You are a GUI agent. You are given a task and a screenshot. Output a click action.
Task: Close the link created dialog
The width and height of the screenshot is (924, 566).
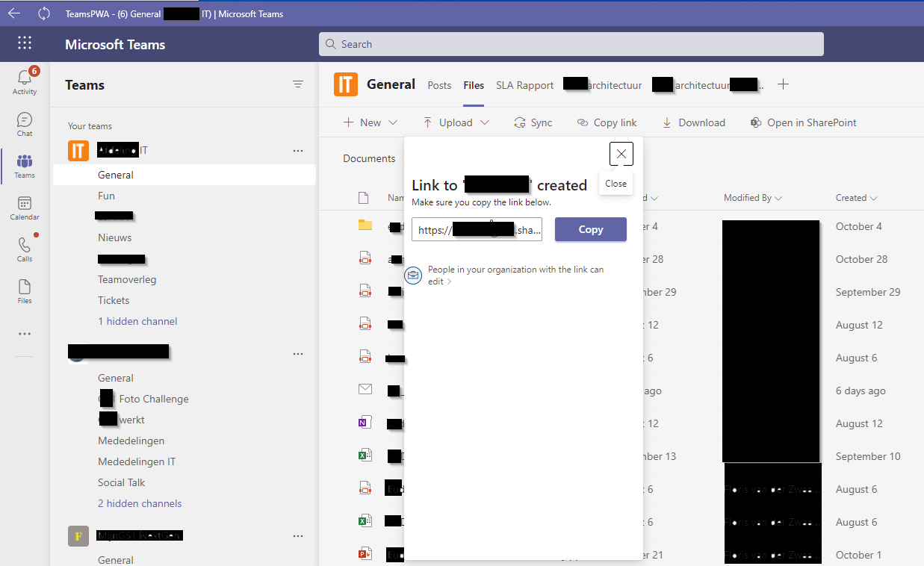[x=621, y=154]
